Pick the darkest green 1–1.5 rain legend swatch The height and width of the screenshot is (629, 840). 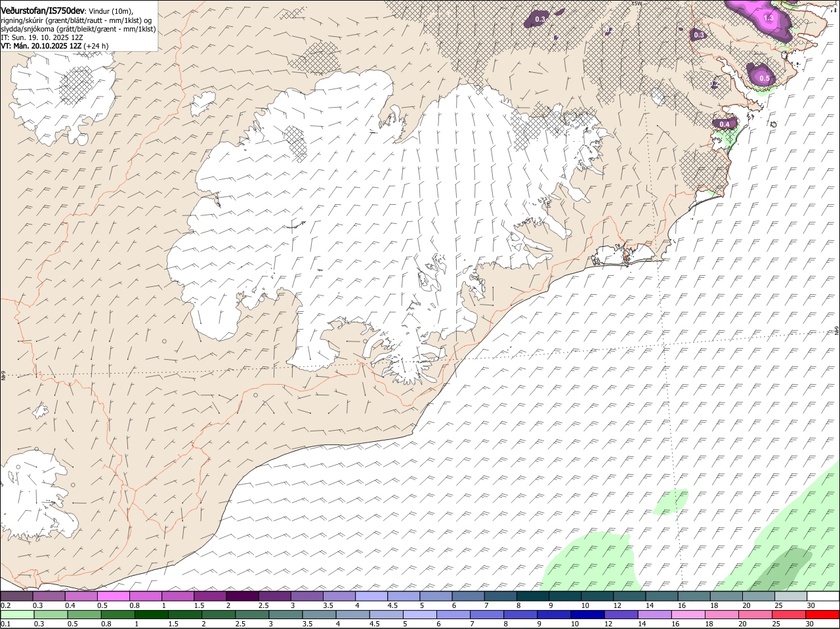[x=151, y=615]
